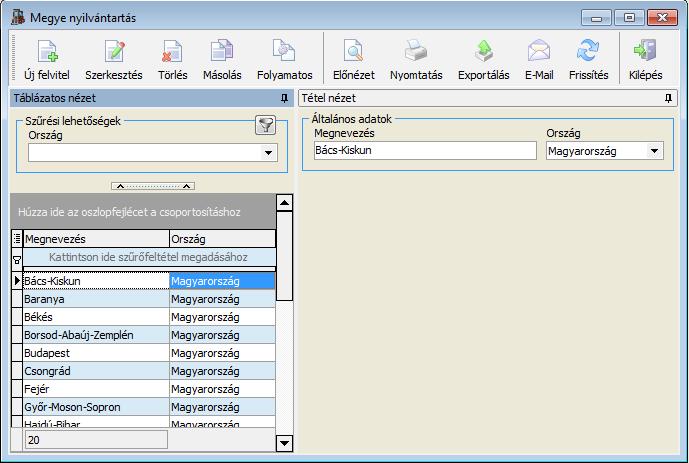Click the record count field showing 20
The width and height of the screenshot is (689, 463).
[96, 440]
